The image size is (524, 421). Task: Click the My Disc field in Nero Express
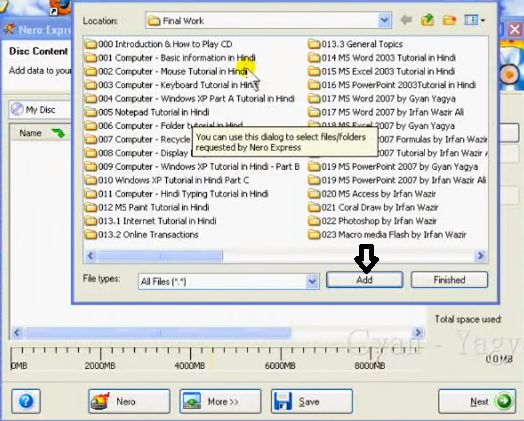(40, 110)
